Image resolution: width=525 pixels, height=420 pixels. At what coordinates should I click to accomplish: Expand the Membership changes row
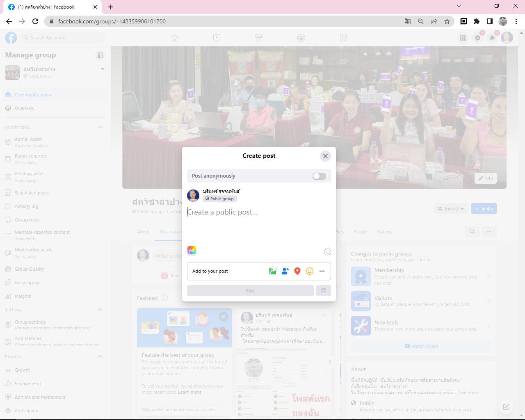[x=421, y=276]
